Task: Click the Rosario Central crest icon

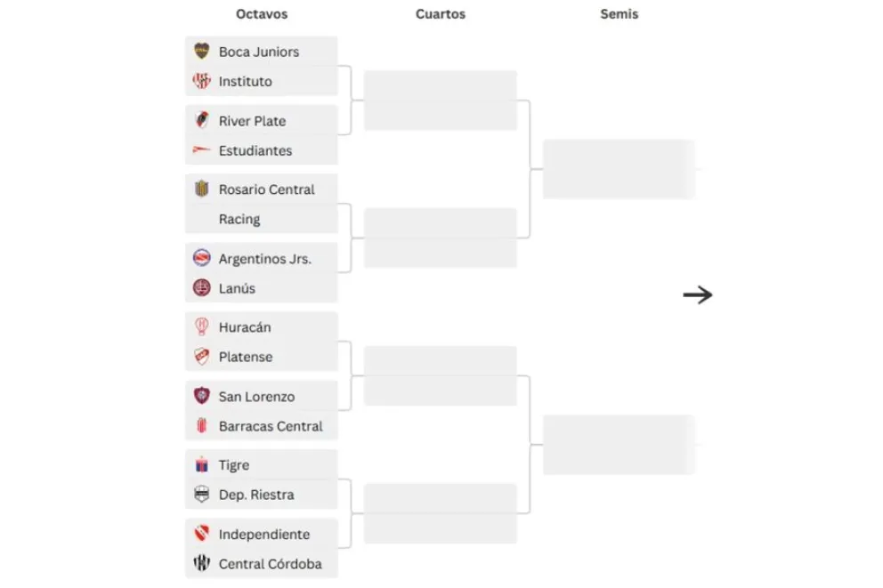Action: (x=201, y=189)
